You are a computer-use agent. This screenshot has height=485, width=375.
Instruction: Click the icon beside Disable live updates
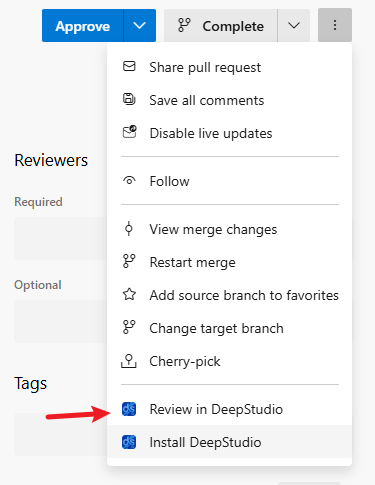[129, 132]
